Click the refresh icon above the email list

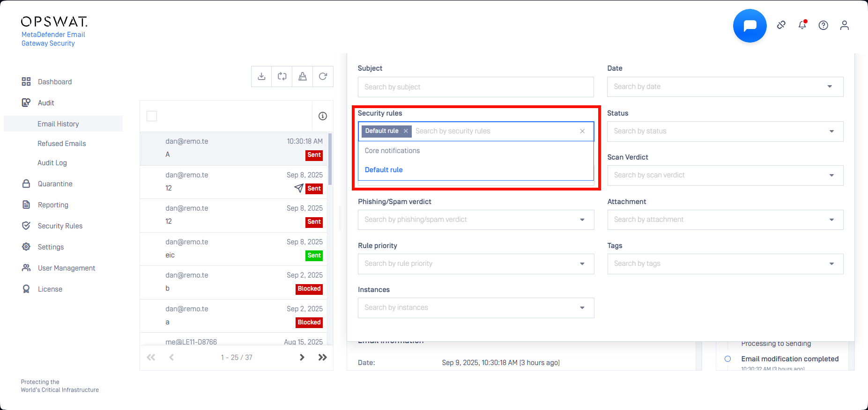323,76
